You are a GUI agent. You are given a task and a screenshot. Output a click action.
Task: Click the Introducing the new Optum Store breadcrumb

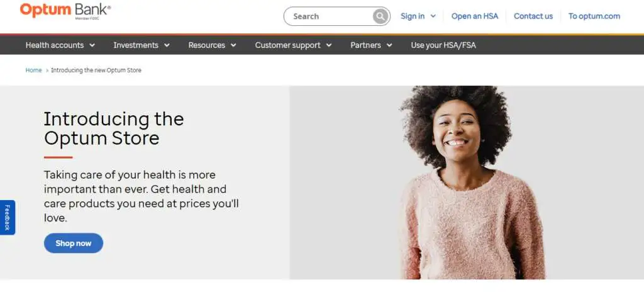pos(96,70)
